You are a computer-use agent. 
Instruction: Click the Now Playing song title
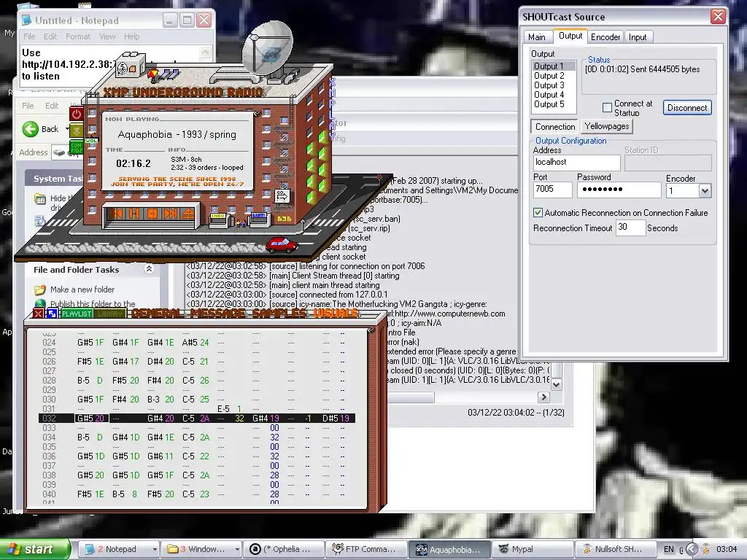coord(177,135)
